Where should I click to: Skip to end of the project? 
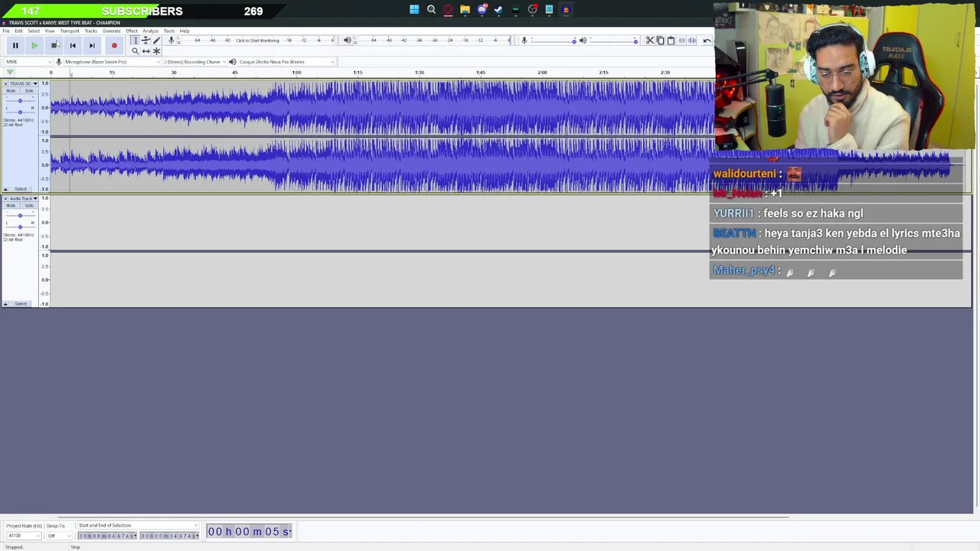click(92, 46)
